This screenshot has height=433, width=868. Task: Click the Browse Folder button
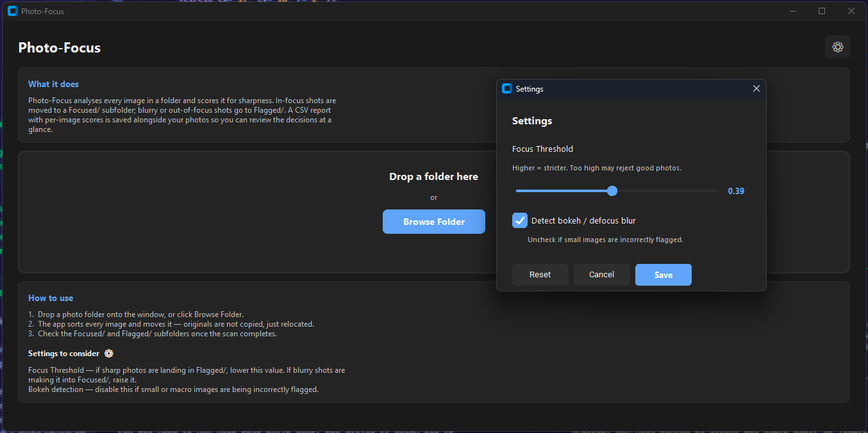click(434, 222)
